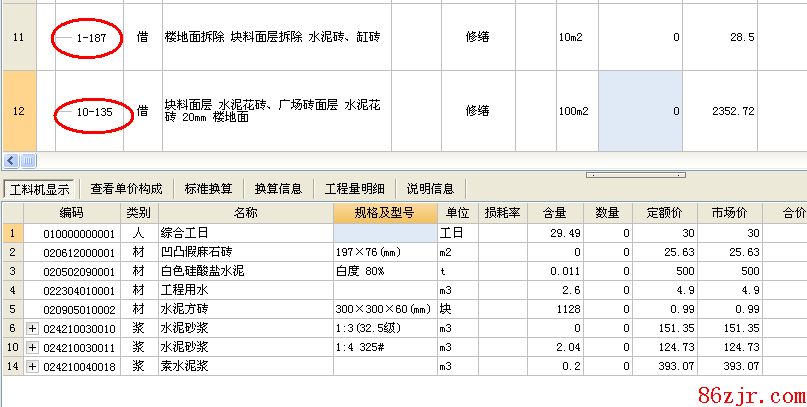
Task: Select the 换算信息 tab
Action: coord(278,188)
